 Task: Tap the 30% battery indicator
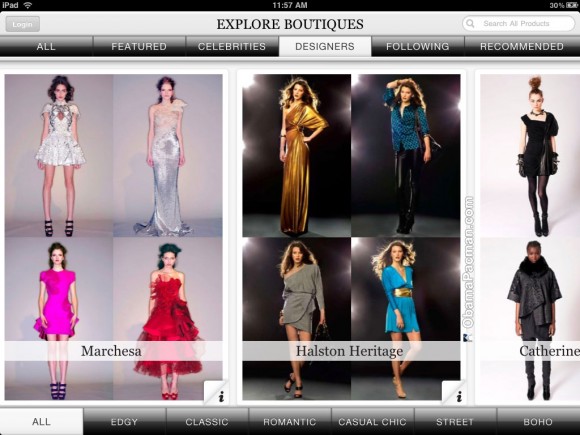coord(564,5)
